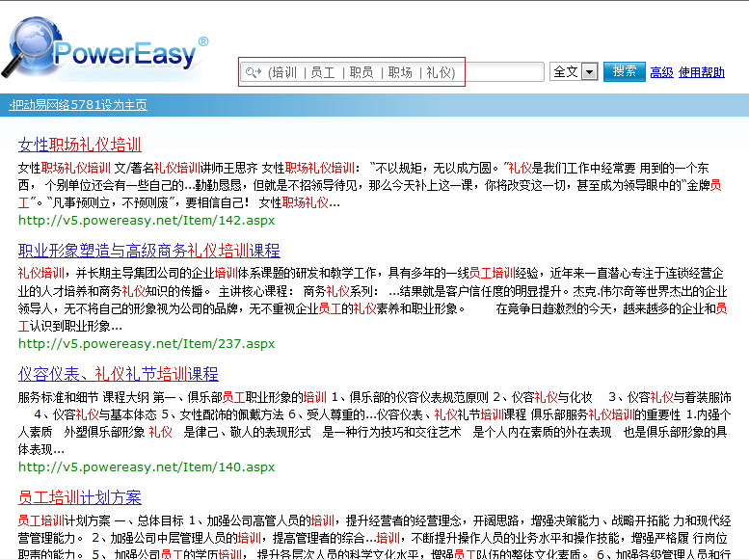Open result 职业形象塑造与高级商务礼仪培训课程
The height and width of the screenshot is (560, 749).
(x=148, y=250)
